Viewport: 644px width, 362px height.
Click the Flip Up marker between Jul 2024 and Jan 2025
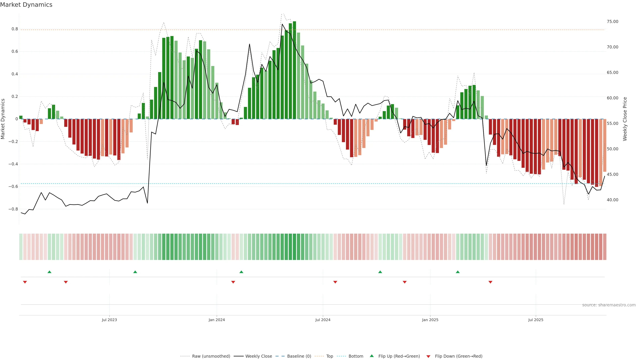(x=380, y=272)
